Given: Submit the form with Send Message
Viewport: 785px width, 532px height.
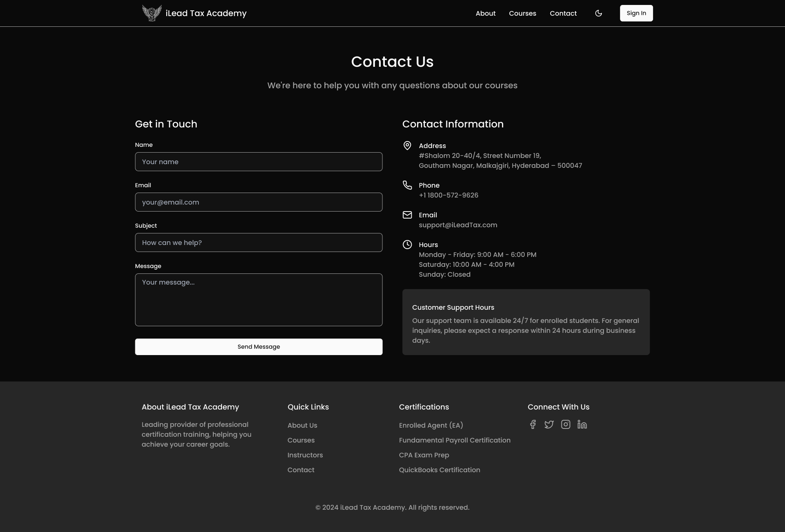Looking at the screenshot, I should (x=259, y=347).
